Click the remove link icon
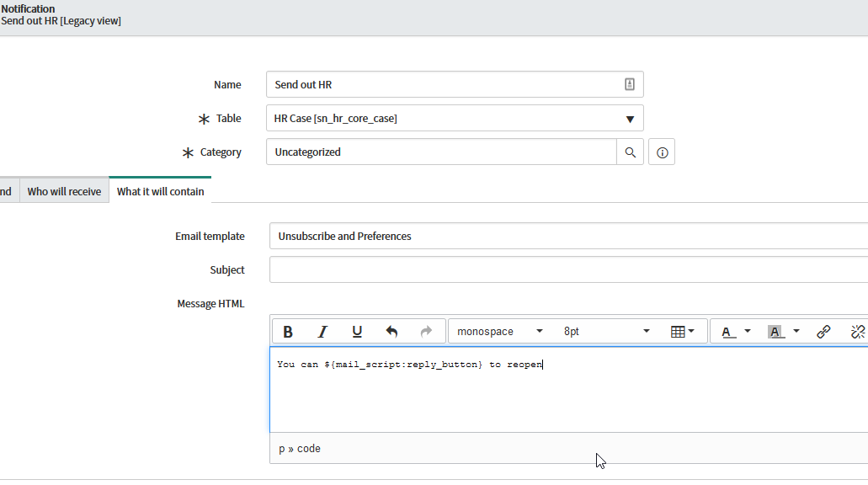This screenshot has height=485, width=868. (858, 332)
